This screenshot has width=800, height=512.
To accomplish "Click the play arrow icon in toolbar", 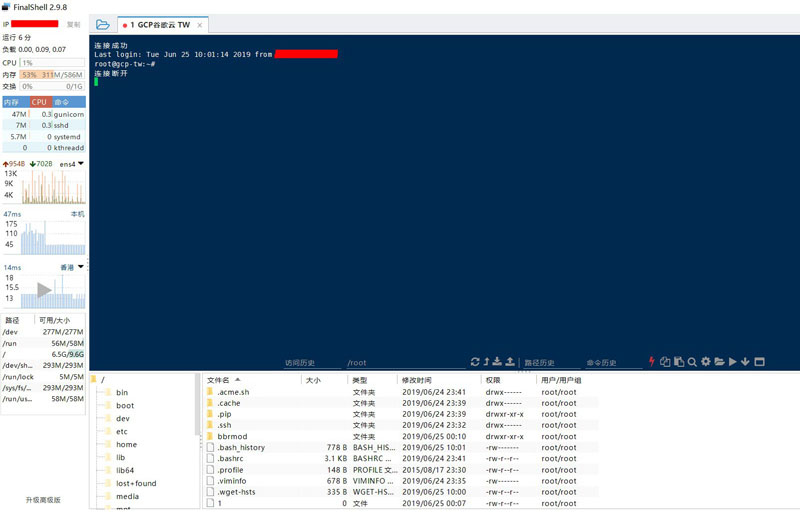I will pyautogui.click(x=733, y=362).
